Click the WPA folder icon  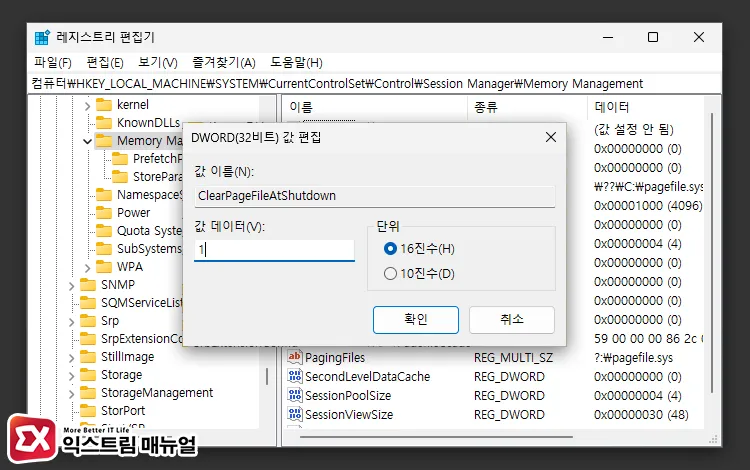(x=104, y=267)
